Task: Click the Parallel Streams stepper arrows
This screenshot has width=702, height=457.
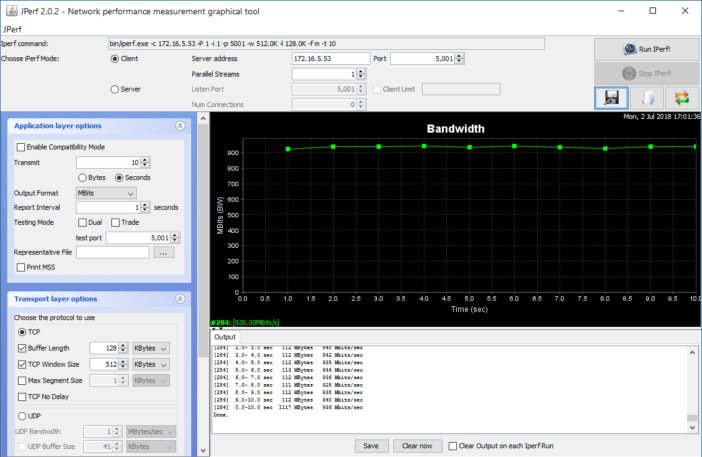Action: click(361, 74)
